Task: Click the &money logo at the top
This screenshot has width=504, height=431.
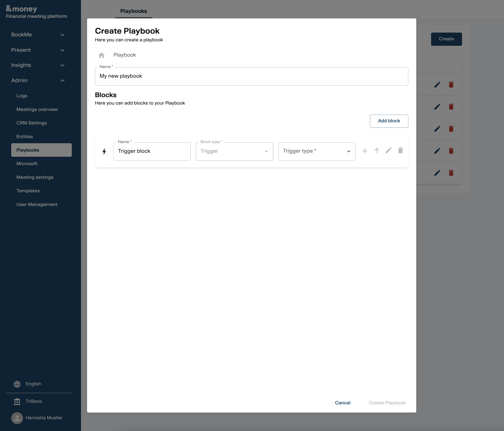Action: pos(21,9)
